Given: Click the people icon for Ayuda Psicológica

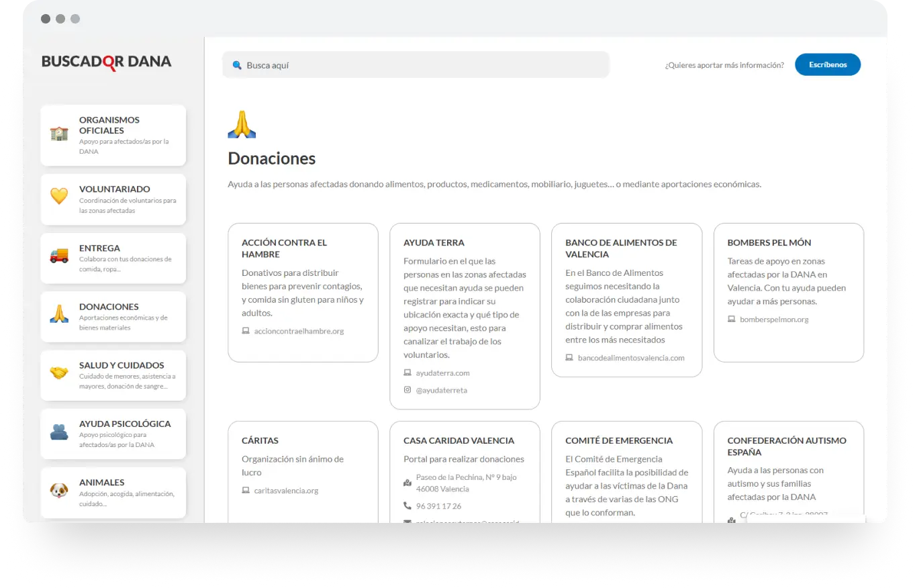Looking at the screenshot, I should (59, 432).
